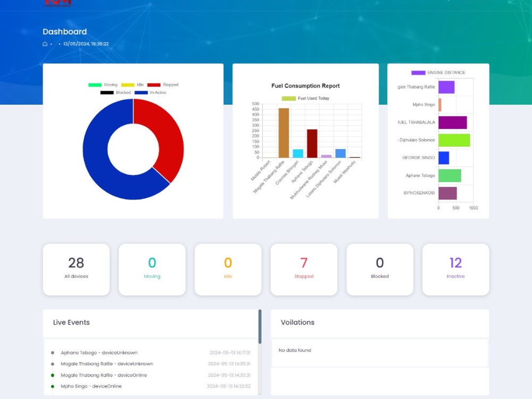Click the Diphularo Solomon lime green bar
Viewport: 532px width, 399px height.
coord(454,140)
